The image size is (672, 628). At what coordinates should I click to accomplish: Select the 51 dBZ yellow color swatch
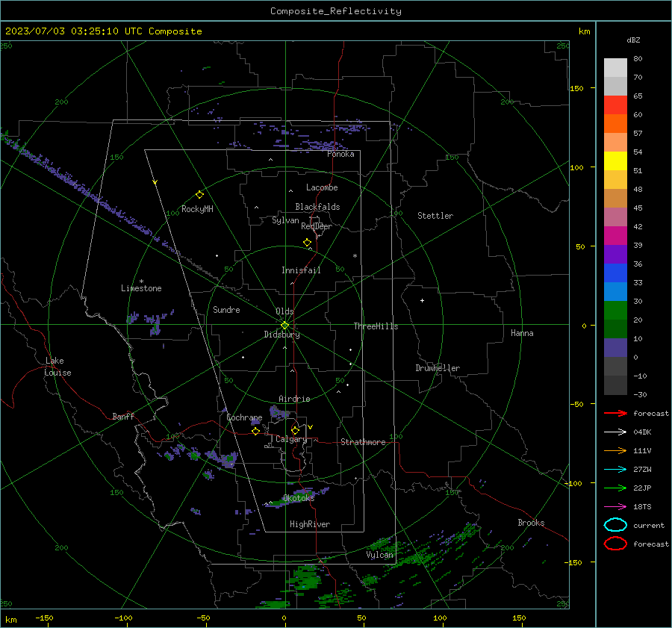[615, 161]
